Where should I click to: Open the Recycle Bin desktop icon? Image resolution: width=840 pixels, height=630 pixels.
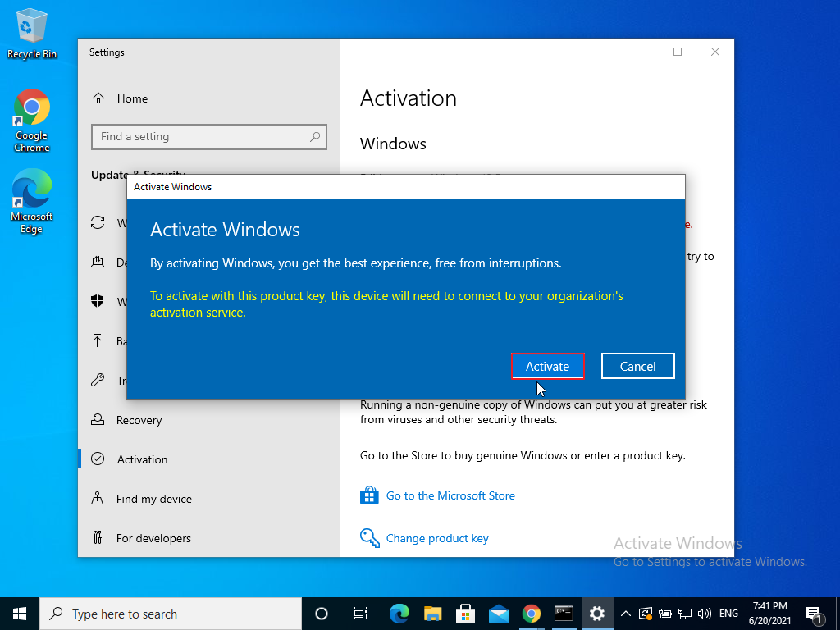[32, 34]
